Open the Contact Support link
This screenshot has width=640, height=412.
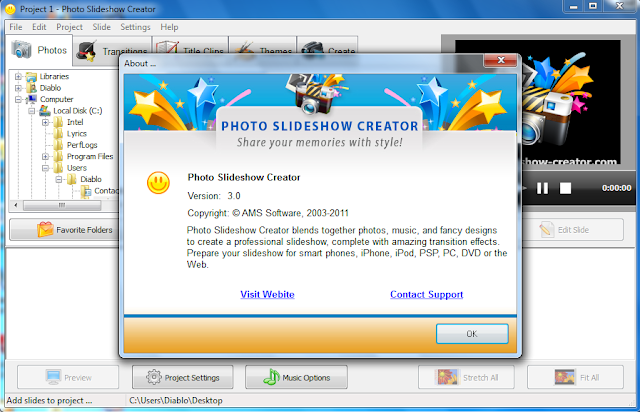(x=427, y=294)
